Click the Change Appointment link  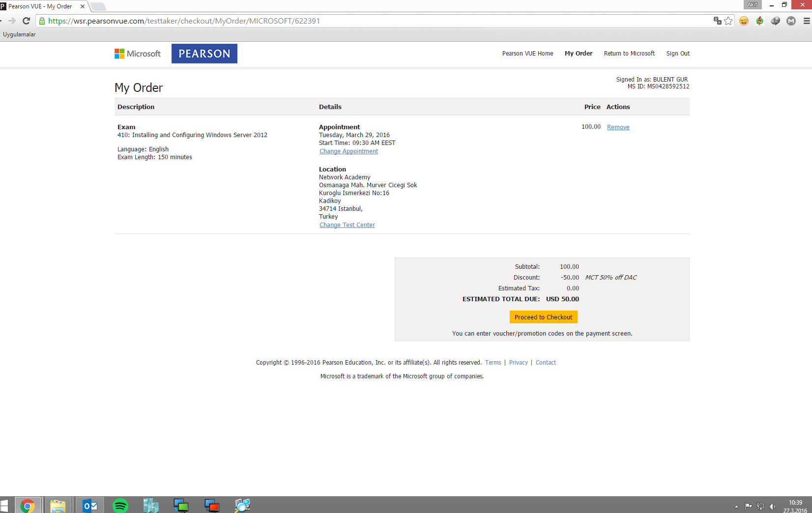348,151
